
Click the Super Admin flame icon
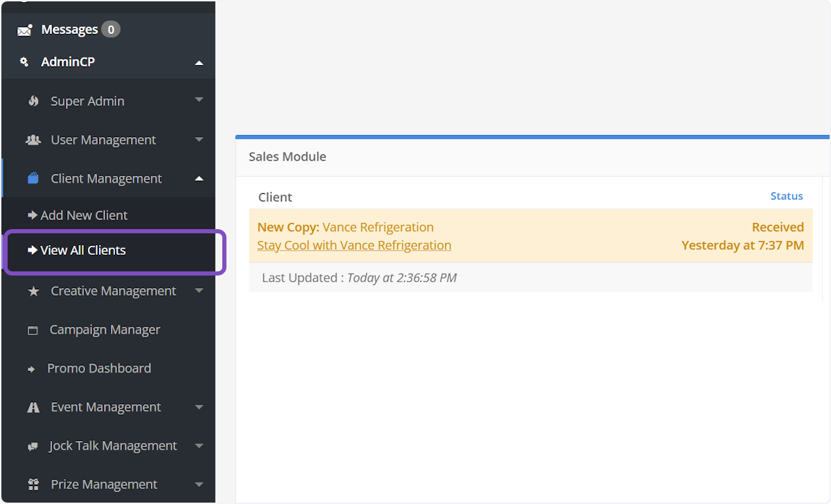click(x=33, y=101)
